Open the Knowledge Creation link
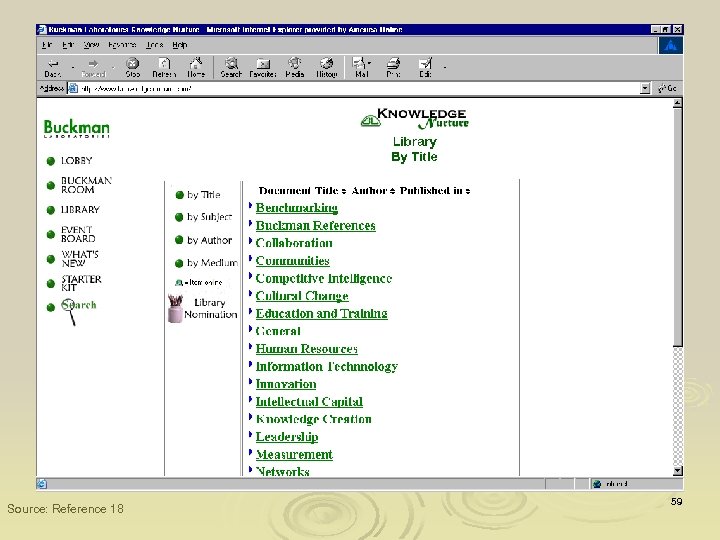Viewport: 720px width, 540px height. tap(313, 419)
